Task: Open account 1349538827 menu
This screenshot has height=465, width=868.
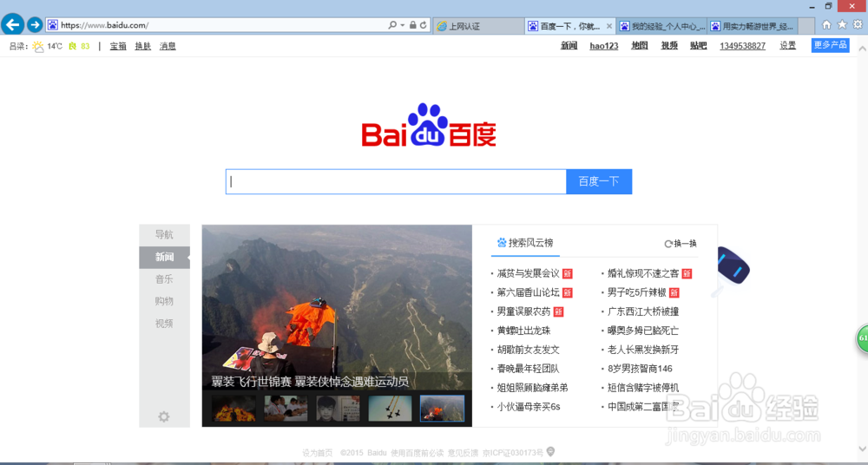Action: (x=742, y=45)
